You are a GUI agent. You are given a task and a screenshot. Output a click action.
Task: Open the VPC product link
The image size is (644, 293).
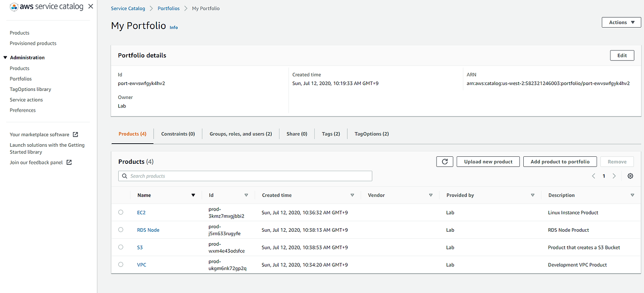coord(142,265)
